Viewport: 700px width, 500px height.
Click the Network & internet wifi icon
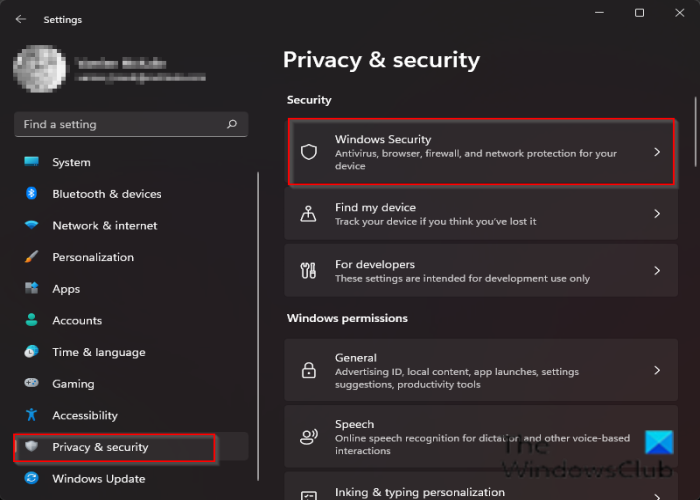pos(31,226)
